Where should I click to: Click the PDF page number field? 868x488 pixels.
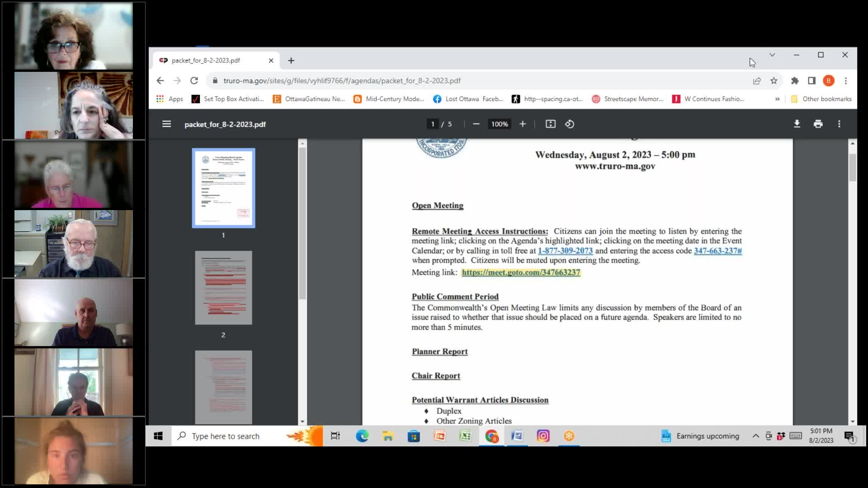click(433, 124)
